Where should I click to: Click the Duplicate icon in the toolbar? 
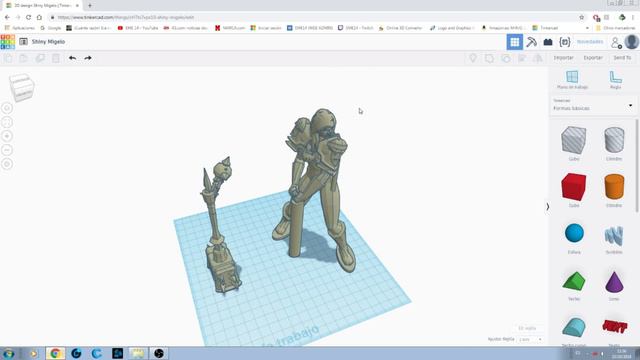40,58
